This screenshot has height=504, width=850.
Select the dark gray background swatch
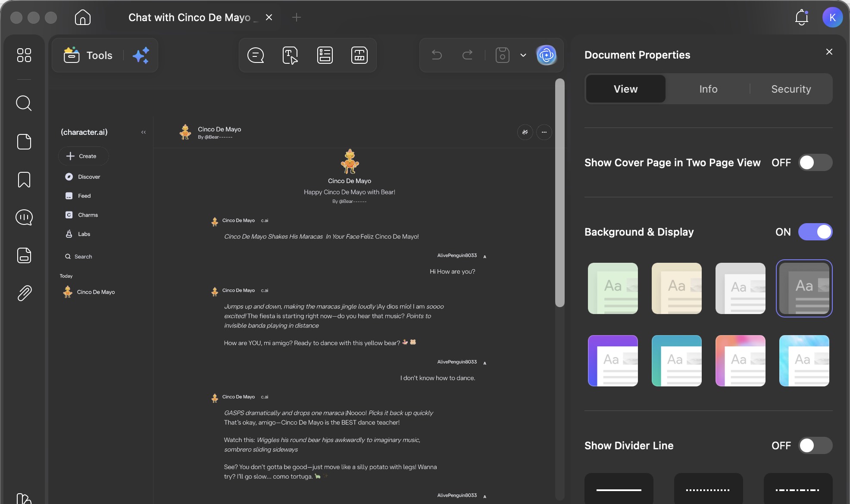[x=804, y=288]
